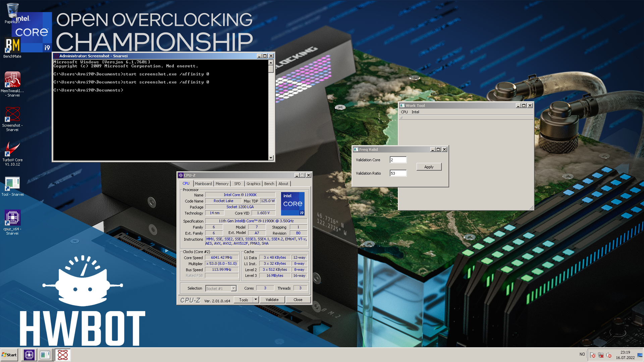Switch to the Mainboard tab in CPU-Z
Screen dimensions: 644x362
tap(203, 184)
